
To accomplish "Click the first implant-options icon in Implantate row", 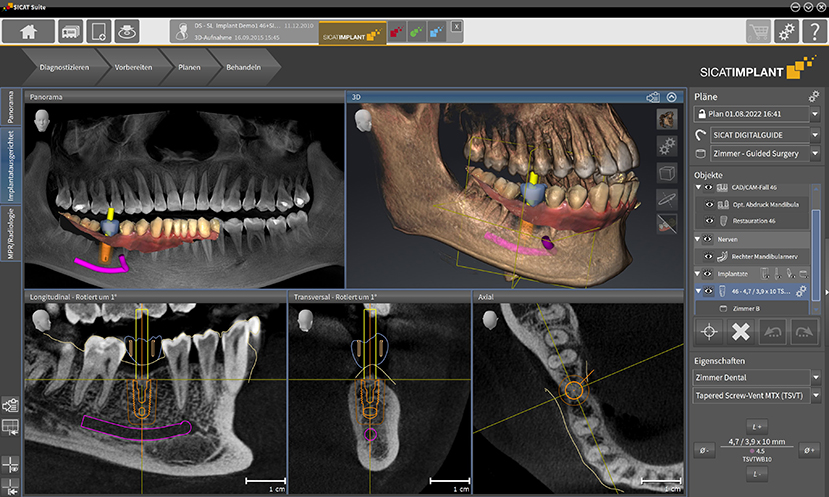I will (764, 274).
